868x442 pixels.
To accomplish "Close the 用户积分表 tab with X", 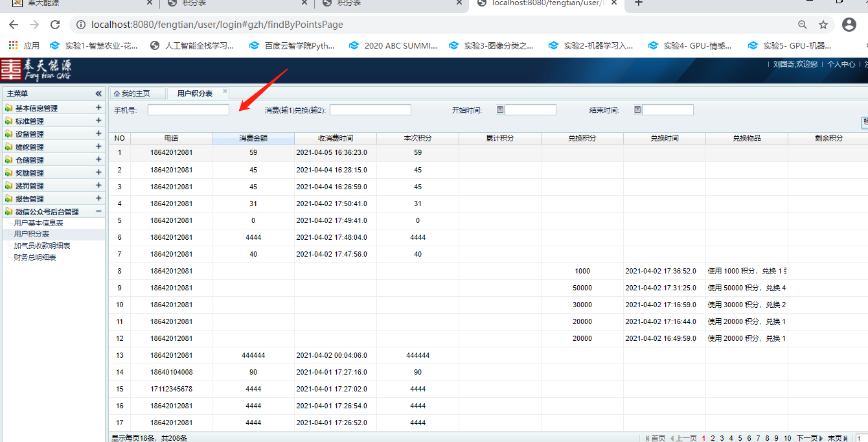I will coord(225,91).
